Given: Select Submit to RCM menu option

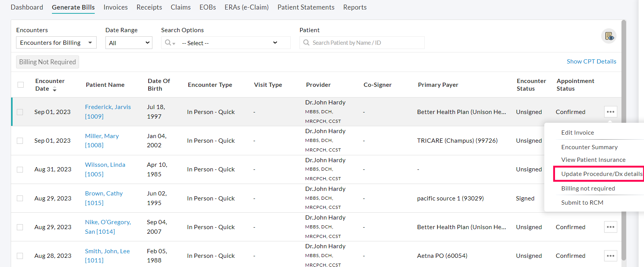Looking at the screenshot, I should coord(582,203).
